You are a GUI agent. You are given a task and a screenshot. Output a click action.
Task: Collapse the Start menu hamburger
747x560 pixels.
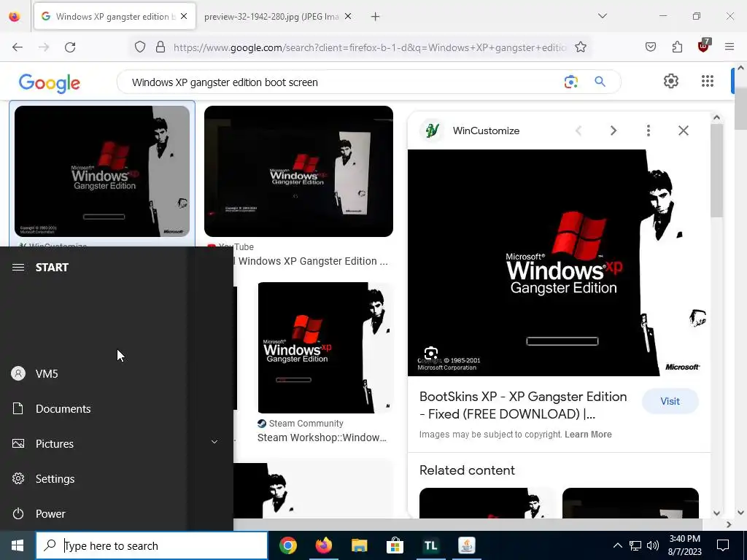(18, 267)
